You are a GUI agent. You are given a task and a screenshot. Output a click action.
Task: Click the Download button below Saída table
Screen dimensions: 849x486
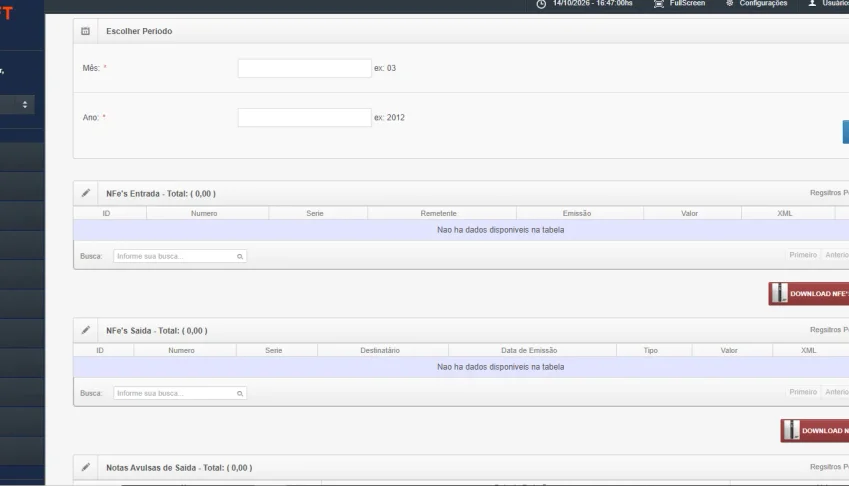[815, 430]
